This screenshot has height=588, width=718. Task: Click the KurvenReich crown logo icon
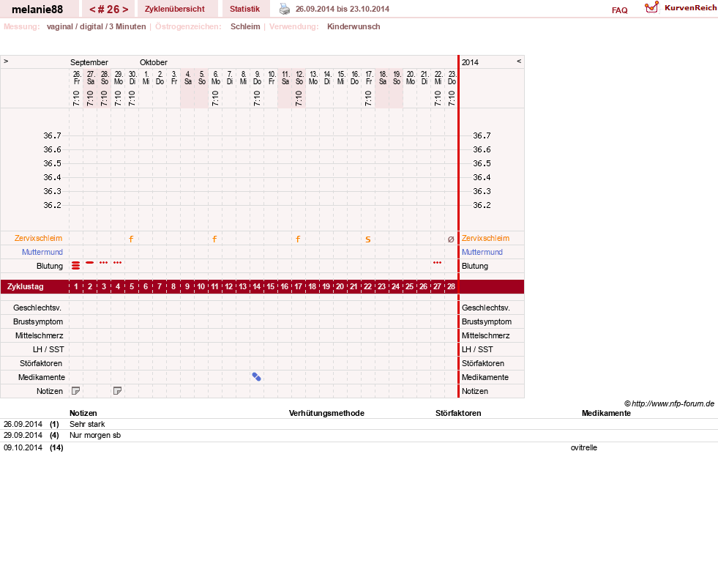[x=651, y=7]
